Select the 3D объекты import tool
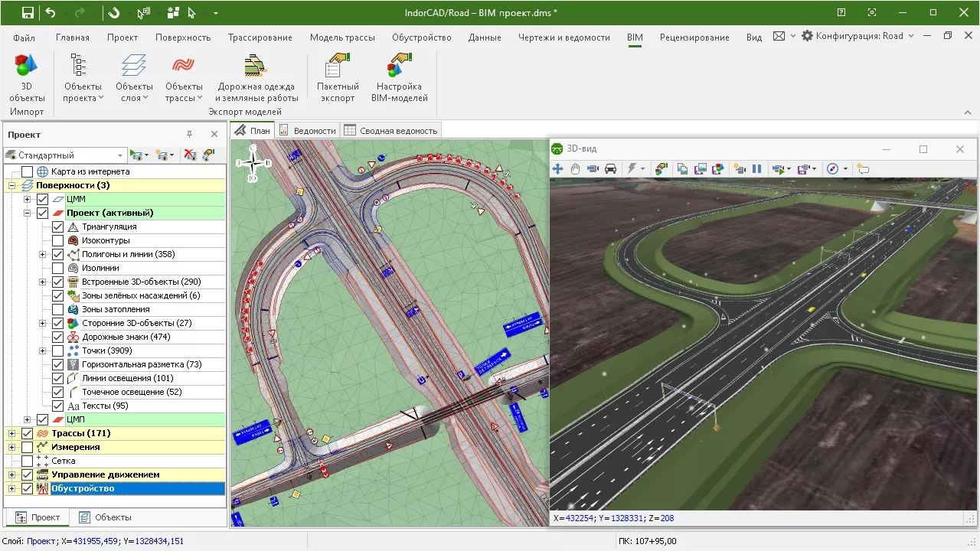Screen dimensions: 980x551 point(25,74)
